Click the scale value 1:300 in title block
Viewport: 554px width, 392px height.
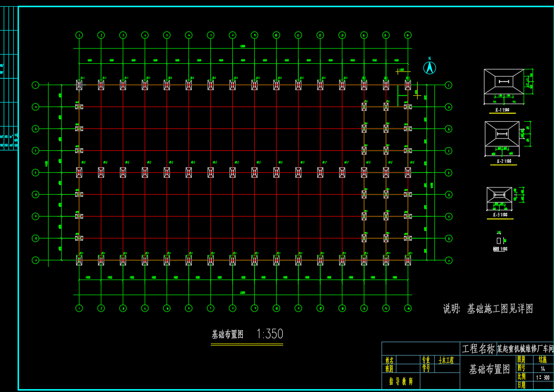[542, 377]
